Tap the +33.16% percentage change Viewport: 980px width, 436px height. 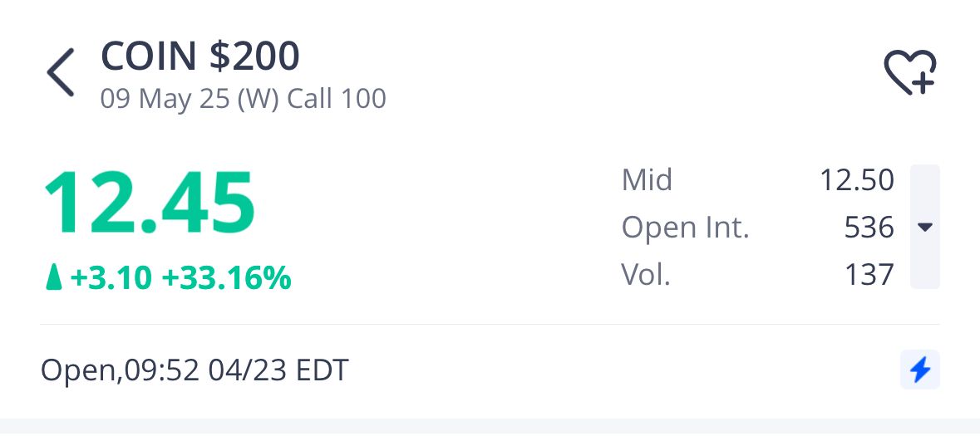[x=226, y=277]
